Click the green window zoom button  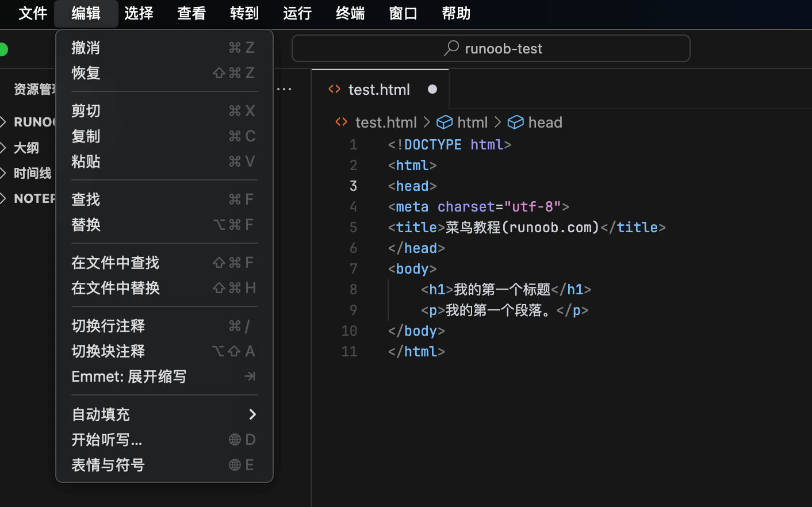(x=3, y=49)
